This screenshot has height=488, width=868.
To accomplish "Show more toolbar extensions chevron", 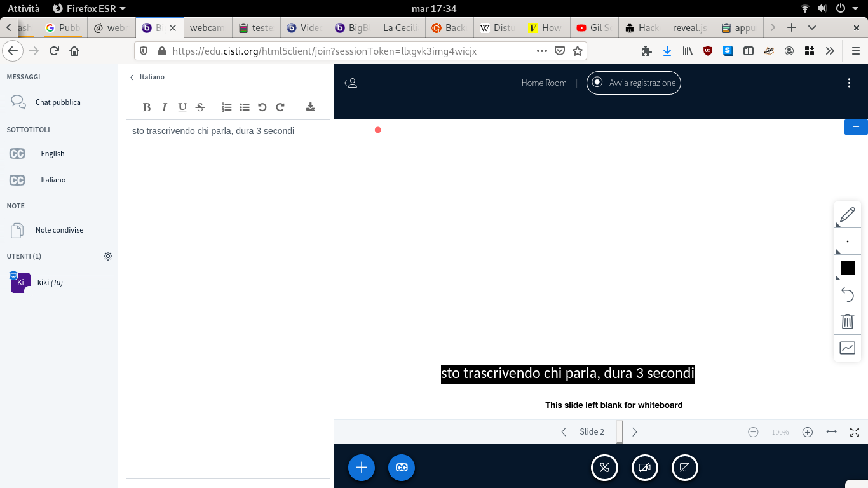I will (830, 51).
